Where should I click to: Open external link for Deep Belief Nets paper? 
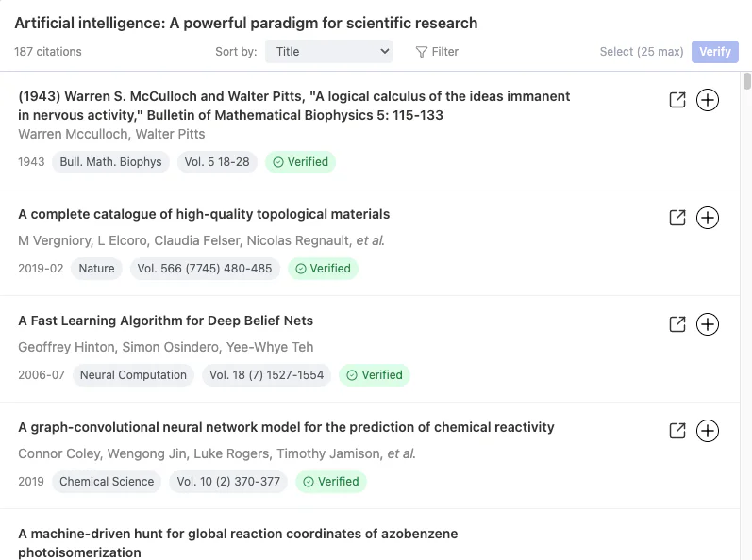click(677, 324)
